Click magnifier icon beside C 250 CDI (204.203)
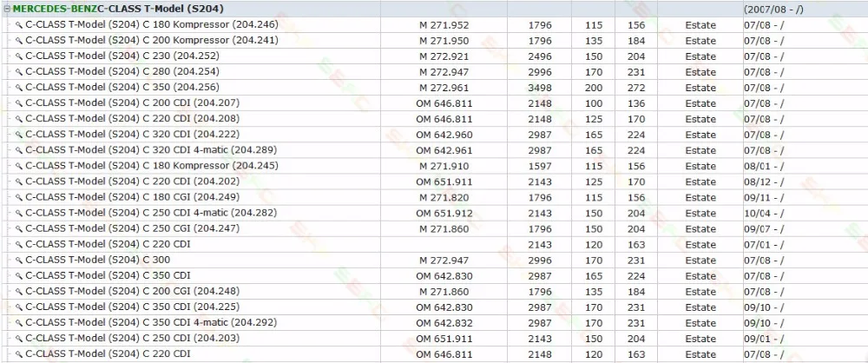Screen dimensions: 868x363 [x=19, y=339]
